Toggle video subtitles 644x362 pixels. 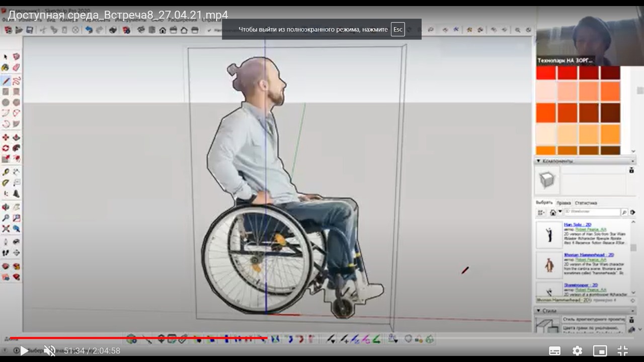pos(554,350)
